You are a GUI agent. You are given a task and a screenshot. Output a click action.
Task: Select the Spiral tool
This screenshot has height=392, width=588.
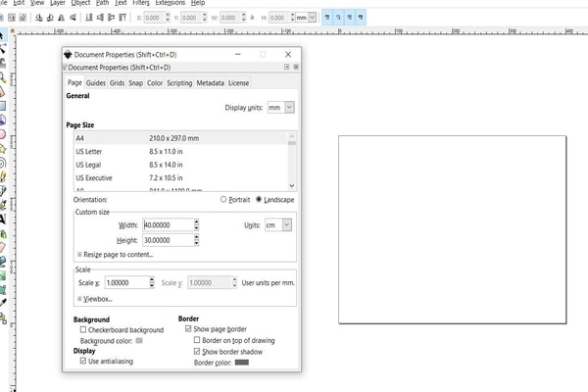coord(2,163)
